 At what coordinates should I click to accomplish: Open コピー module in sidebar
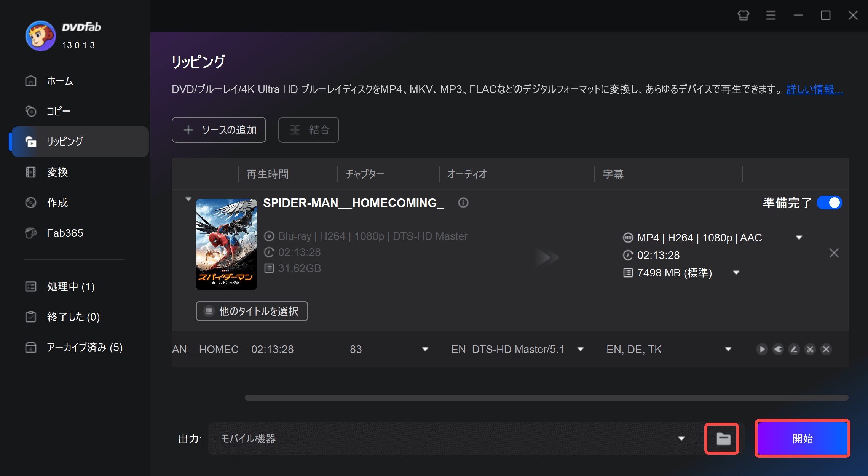point(80,111)
